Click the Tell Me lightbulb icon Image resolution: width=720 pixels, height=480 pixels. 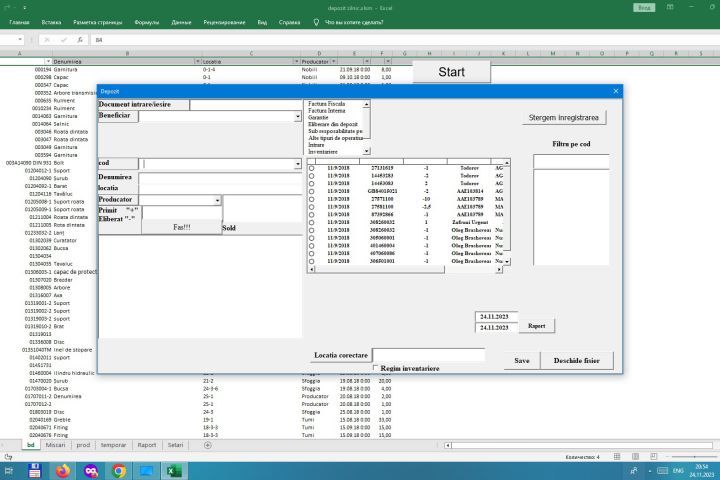(x=316, y=22)
